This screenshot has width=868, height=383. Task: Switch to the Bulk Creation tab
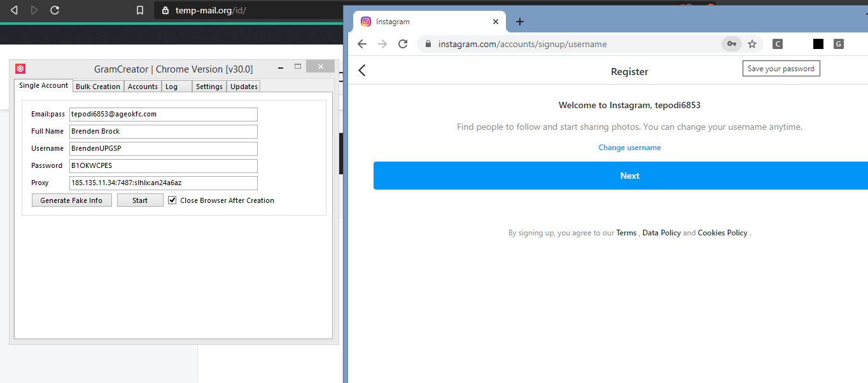(x=98, y=87)
